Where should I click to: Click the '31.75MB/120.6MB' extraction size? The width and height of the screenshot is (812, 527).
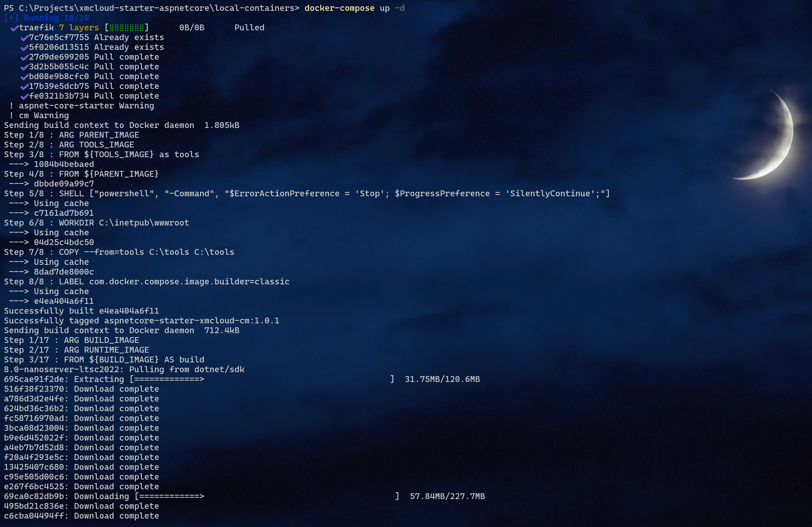point(442,379)
